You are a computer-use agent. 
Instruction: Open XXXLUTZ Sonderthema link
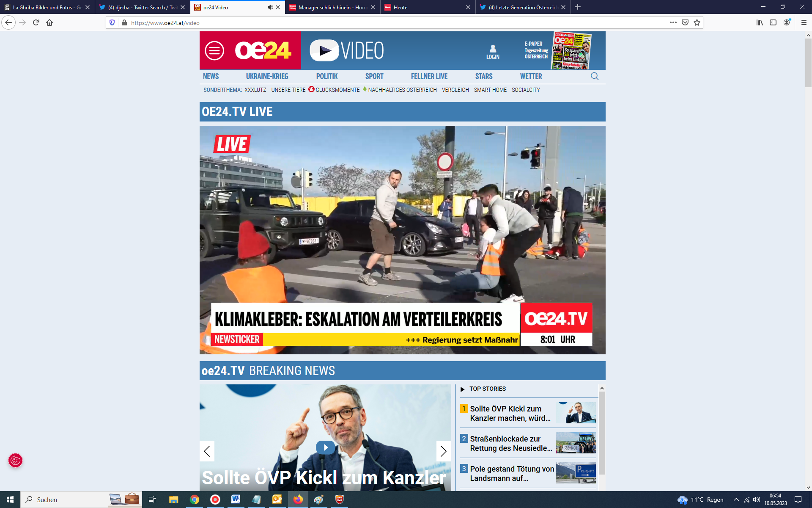[255, 90]
